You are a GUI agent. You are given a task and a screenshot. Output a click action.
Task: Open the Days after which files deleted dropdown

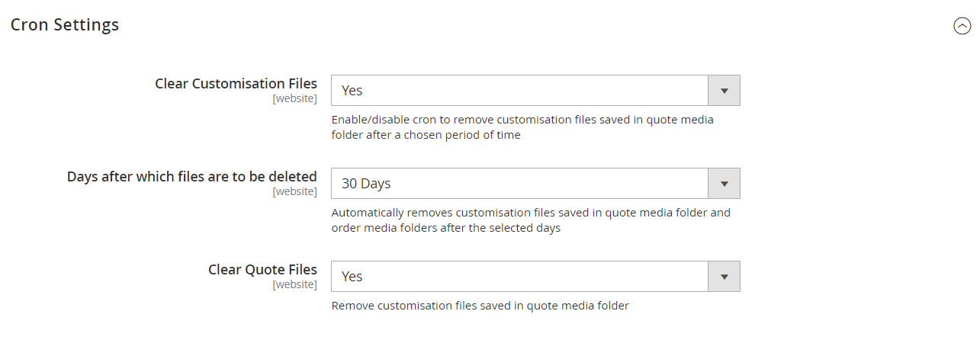point(520,184)
